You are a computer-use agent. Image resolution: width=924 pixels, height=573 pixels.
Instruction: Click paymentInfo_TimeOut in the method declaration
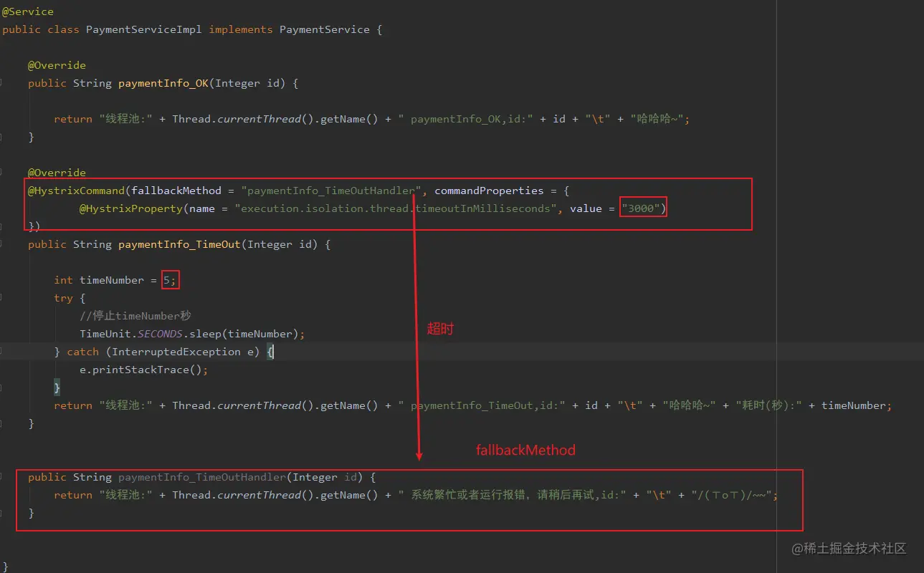pyautogui.click(x=179, y=244)
